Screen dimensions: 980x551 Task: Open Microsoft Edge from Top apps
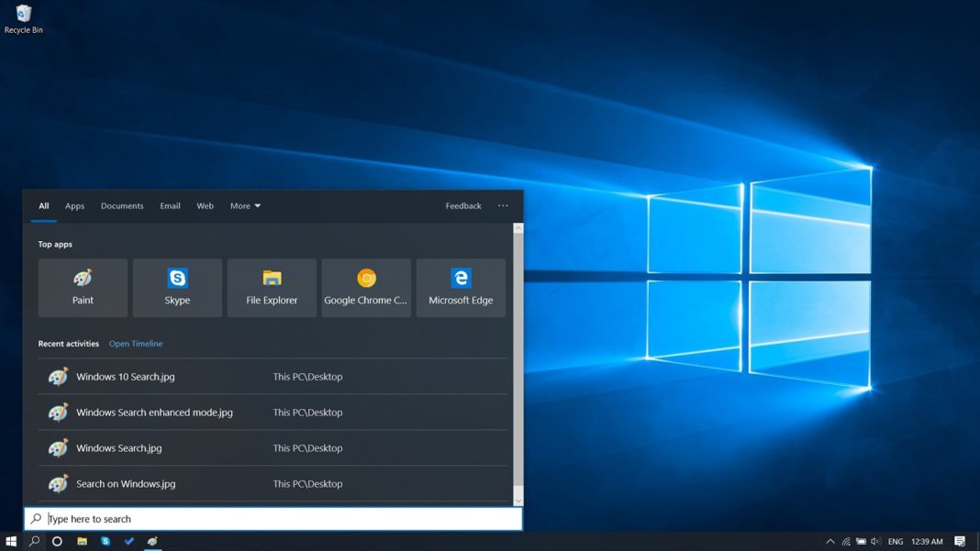(x=461, y=287)
